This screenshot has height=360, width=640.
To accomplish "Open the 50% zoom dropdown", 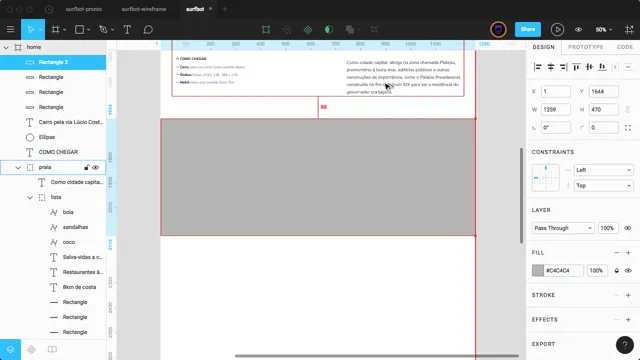I will click(x=603, y=29).
